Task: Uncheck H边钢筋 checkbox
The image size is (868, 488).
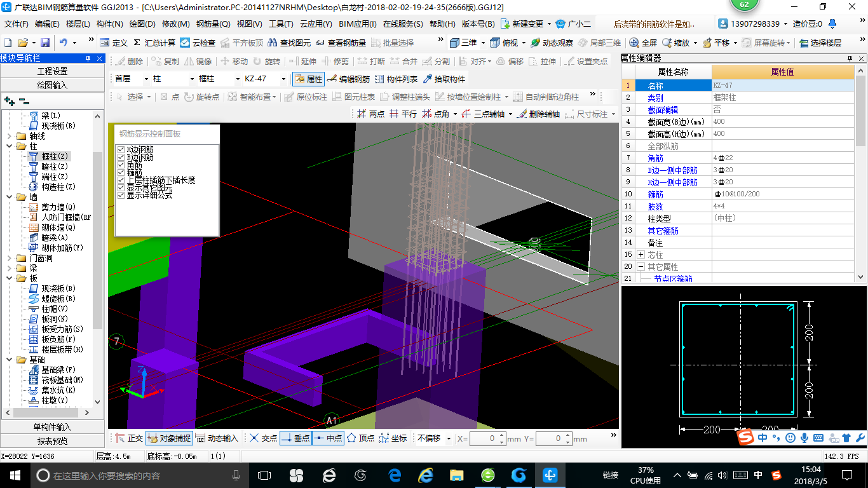Action: coord(121,149)
